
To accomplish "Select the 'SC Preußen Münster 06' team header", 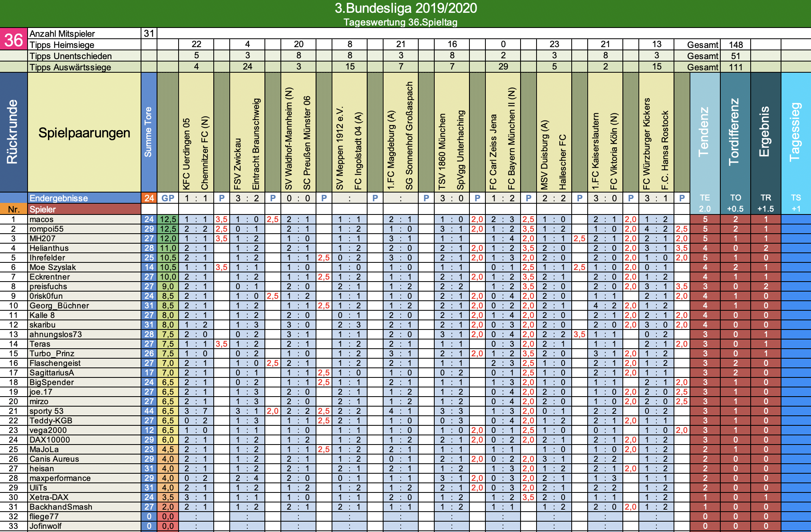I will pyautogui.click(x=307, y=143).
